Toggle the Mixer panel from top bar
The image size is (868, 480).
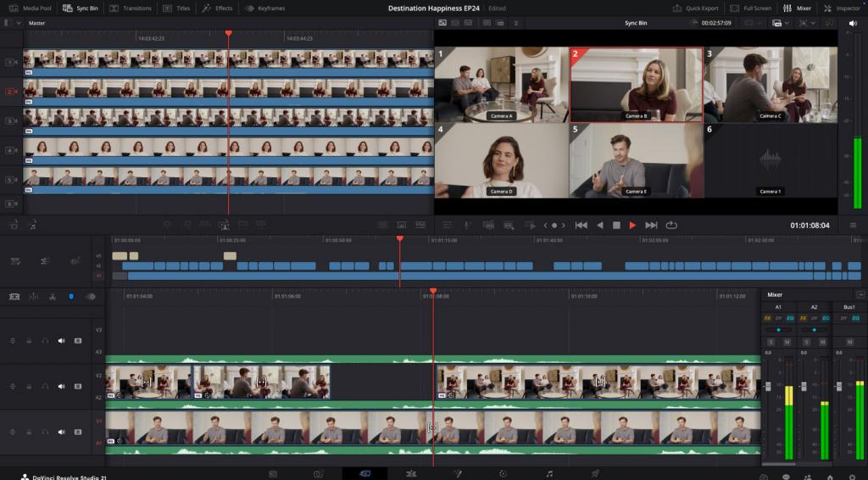pos(797,8)
